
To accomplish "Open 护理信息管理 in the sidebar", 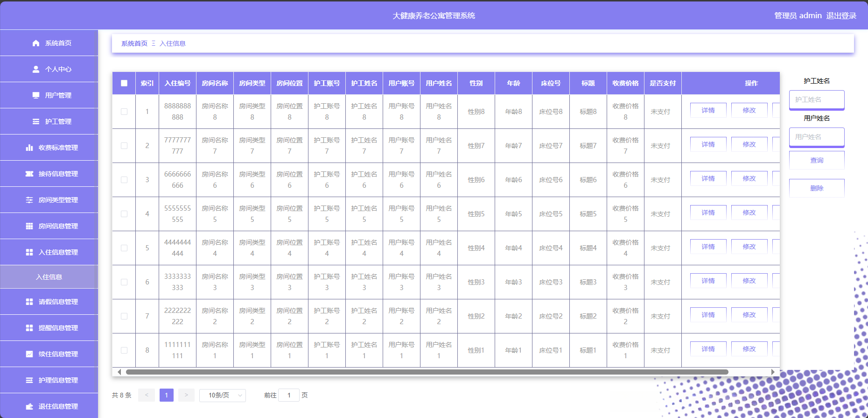I will (49, 380).
